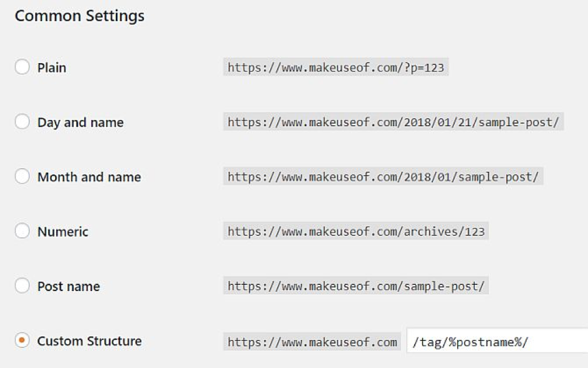Click the "Custom Structure" label text

pos(89,341)
